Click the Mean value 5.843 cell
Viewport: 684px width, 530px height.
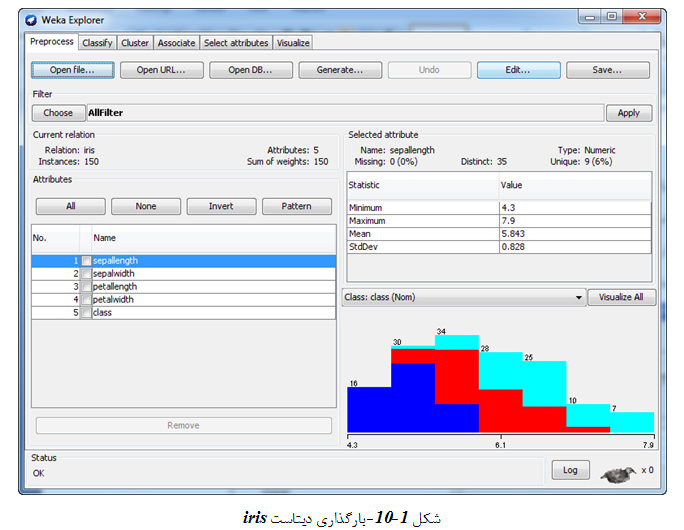click(x=575, y=234)
